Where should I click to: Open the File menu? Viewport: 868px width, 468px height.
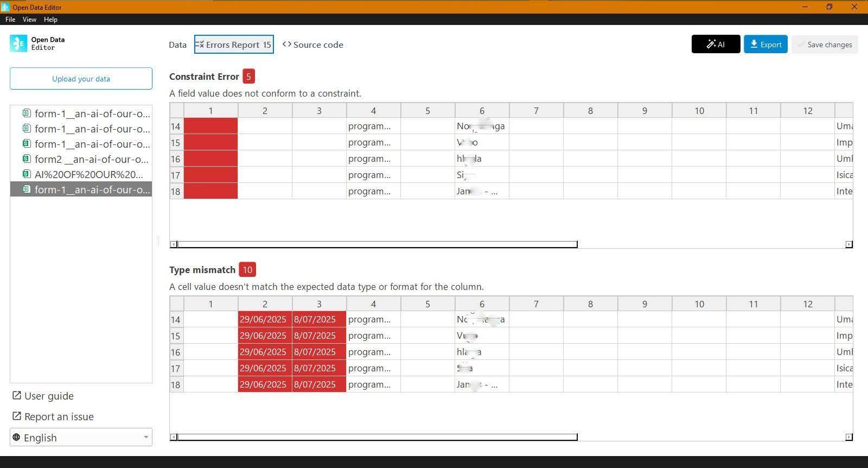pyautogui.click(x=10, y=20)
